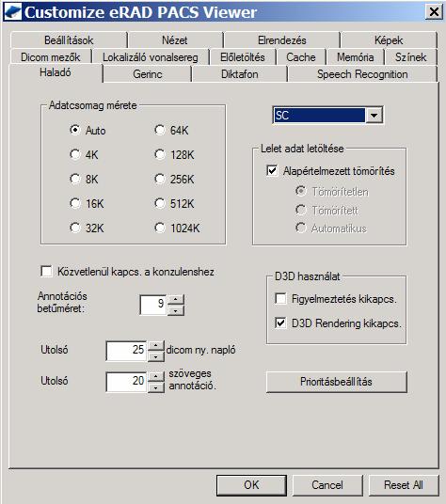Viewport: 446px width, 504px height.
Task: Open the Színek tab
Action: point(410,57)
